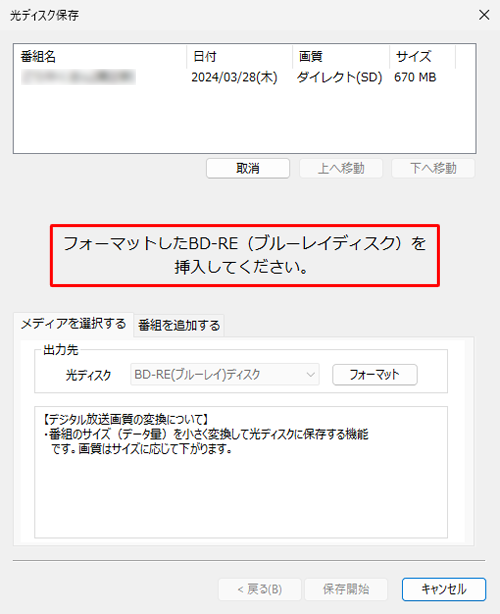Click the キャンセル button
This screenshot has width=500, height=614.
pyautogui.click(x=444, y=589)
